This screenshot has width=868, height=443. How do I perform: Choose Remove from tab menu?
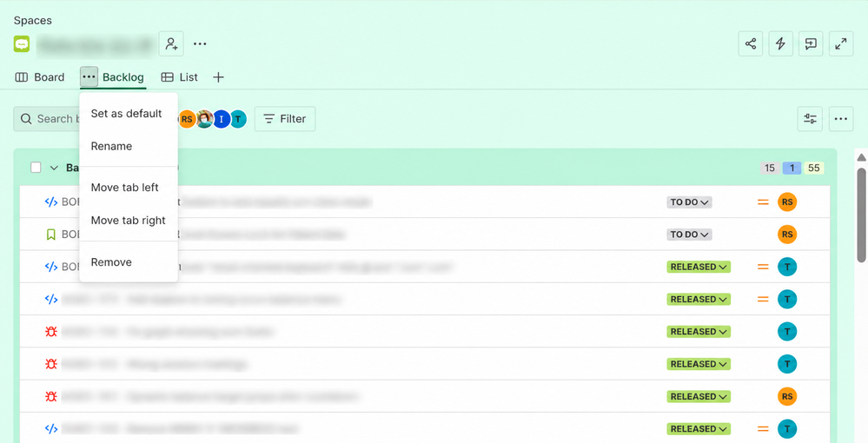click(x=129, y=262)
